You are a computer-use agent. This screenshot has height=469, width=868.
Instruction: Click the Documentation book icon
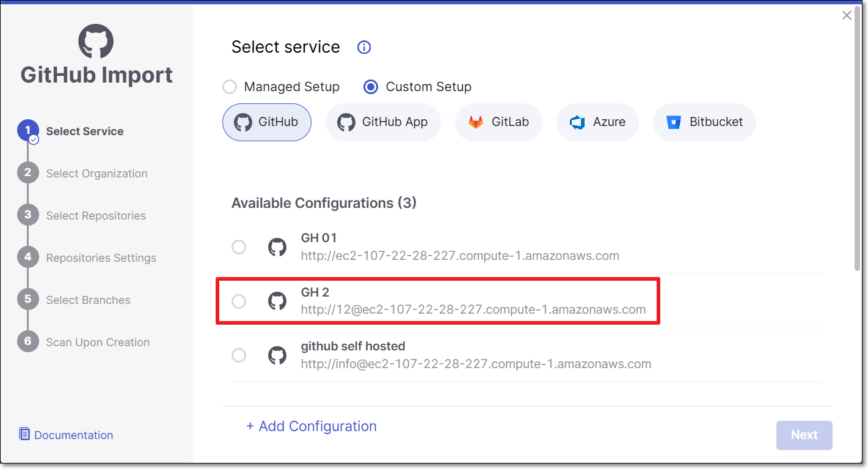[24, 434]
